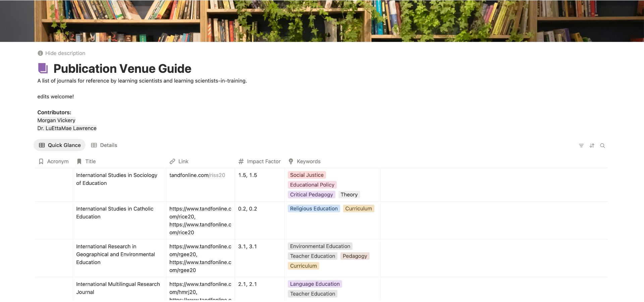The height and width of the screenshot is (302, 644).
Task: Click the info icon beside Hide description
Action: tap(40, 53)
